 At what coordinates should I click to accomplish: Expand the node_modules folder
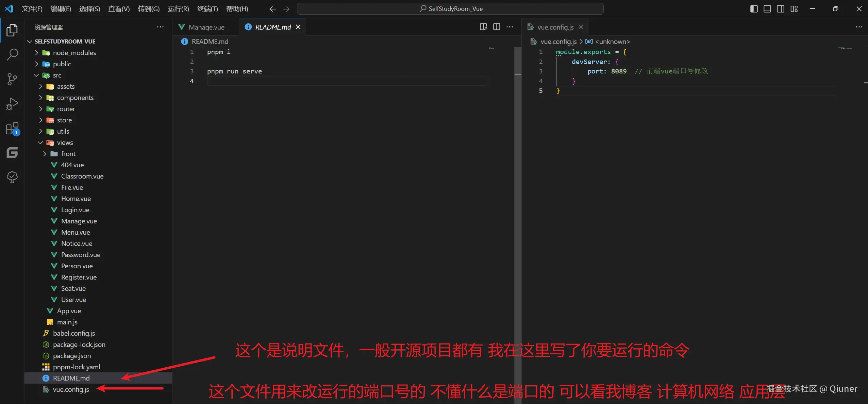(37, 53)
